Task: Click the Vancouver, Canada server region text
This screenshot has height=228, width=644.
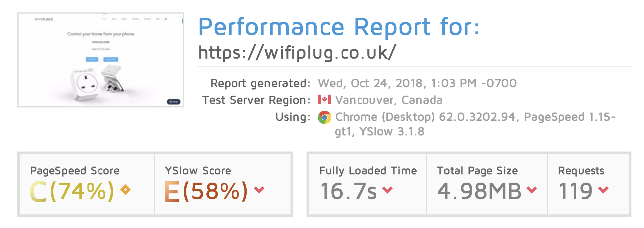Action: tap(389, 100)
